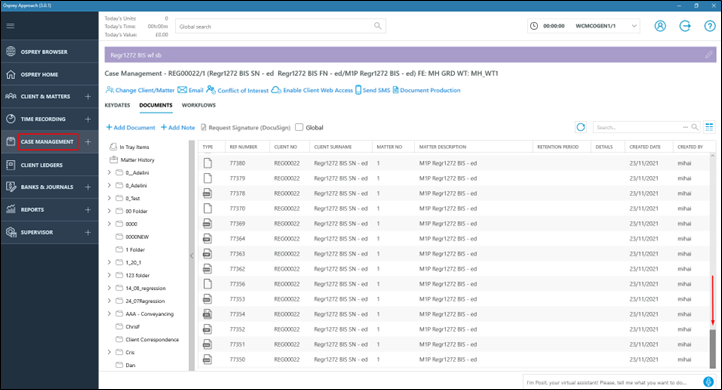Open Banks & Journals section
The width and height of the screenshot is (722, 390).
(47, 187)
